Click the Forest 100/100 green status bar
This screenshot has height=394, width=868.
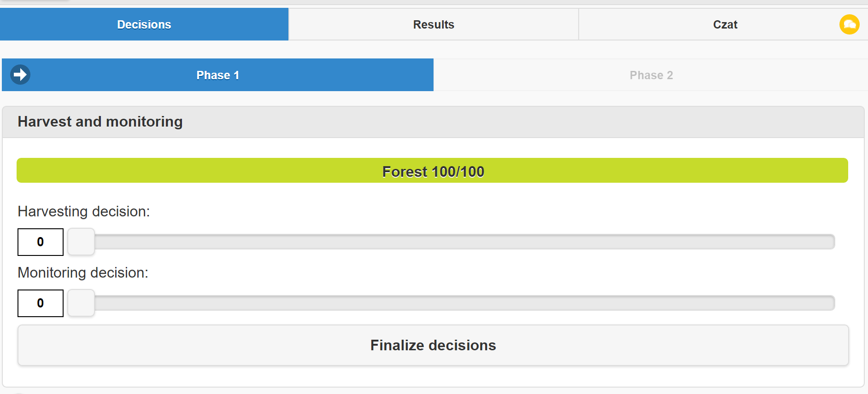[x=433, y=171]
